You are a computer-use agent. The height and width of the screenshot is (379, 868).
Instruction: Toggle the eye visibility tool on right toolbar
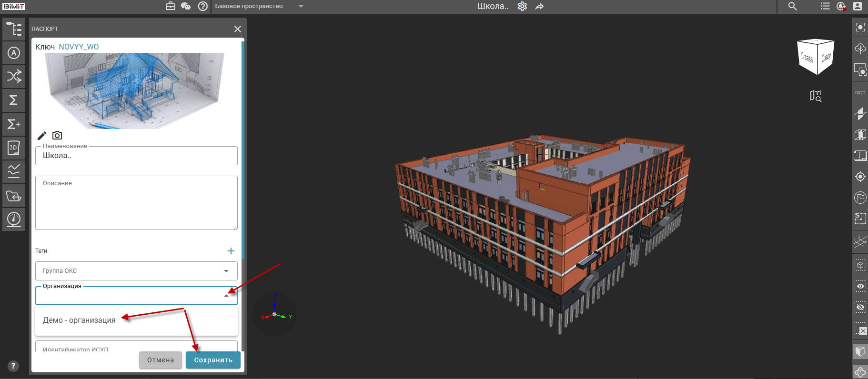tap(860, 286)
